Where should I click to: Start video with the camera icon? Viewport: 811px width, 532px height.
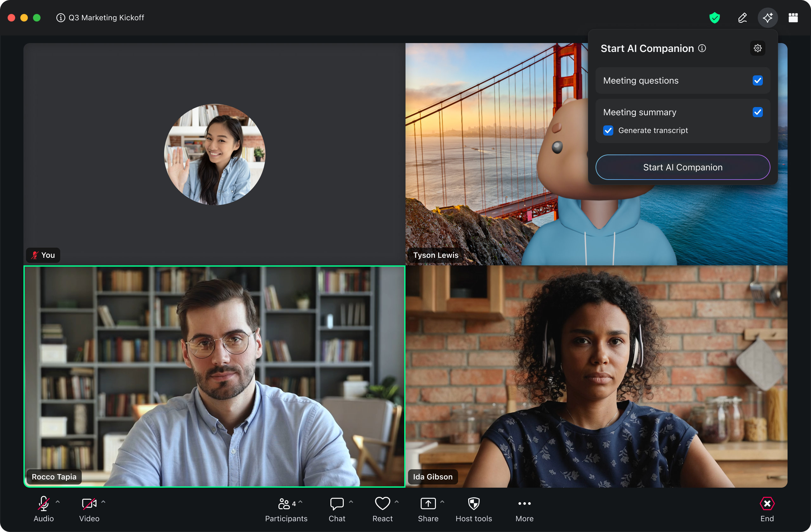pos(89,503)
